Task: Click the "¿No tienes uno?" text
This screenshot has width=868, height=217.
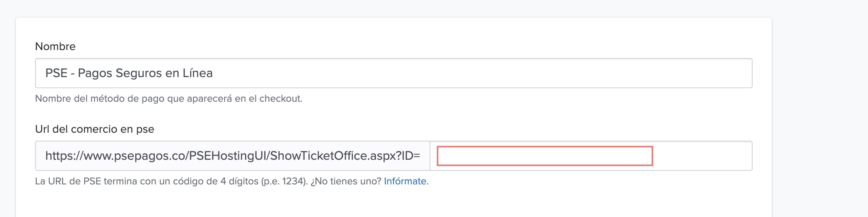Action: tap(346, 181)
